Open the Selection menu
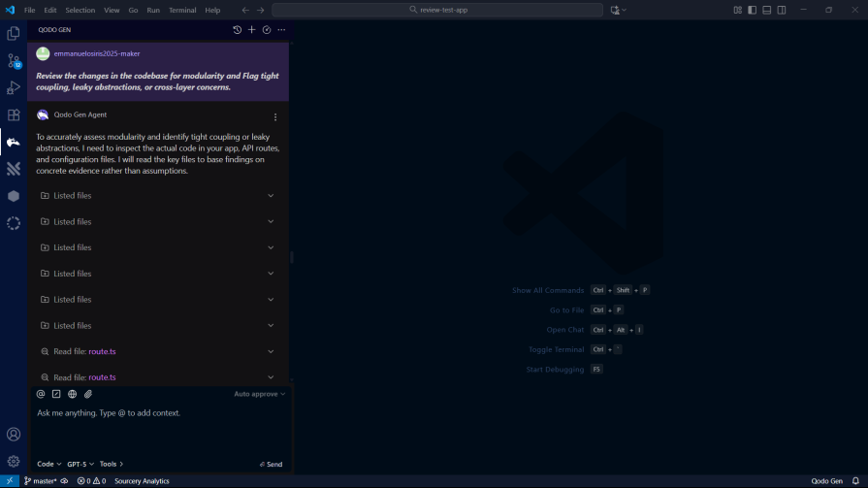Screen dimensions: 868x488 (80, 10)
